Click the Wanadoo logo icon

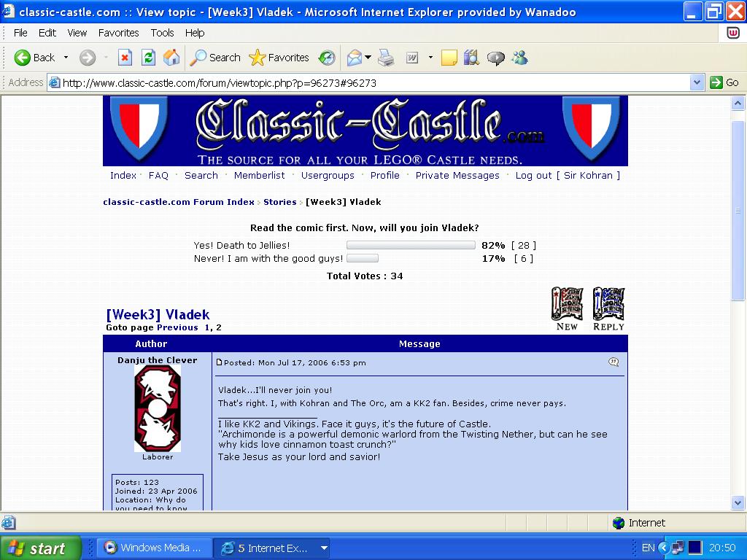tap(732, 33)
